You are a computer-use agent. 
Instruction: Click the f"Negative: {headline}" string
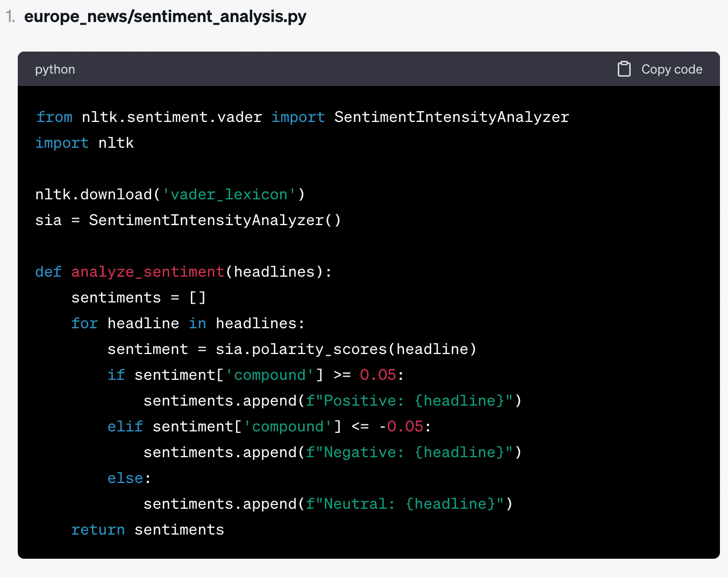tap(409, 452)
